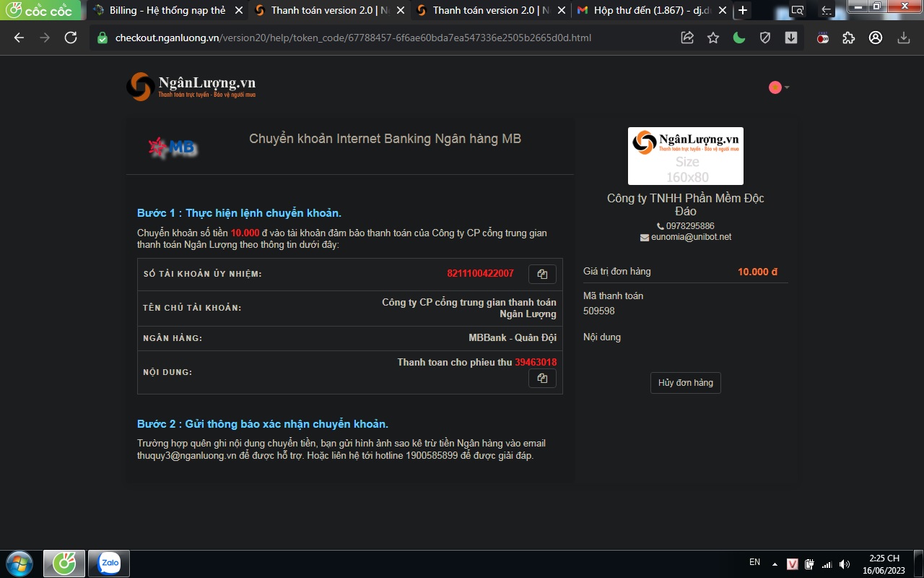Open the volume speaker tray icon
Image resolution: width=924 pixels, height=578 pixels.
845,564
